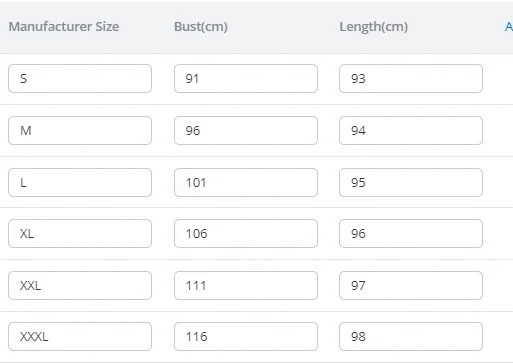
Task: Edit the length field showing 98
Action: (411, 337)
